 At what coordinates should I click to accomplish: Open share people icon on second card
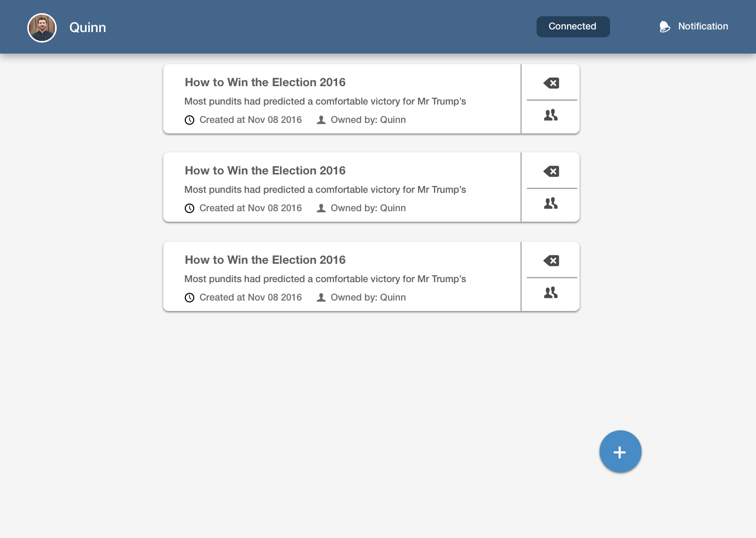tap(551, 203)
